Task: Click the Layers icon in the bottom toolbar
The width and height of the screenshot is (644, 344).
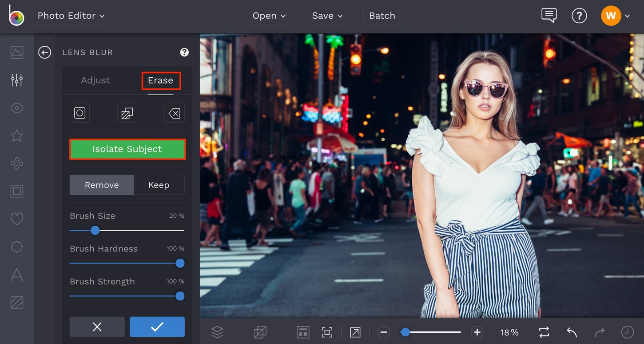Action: (217, 332)
